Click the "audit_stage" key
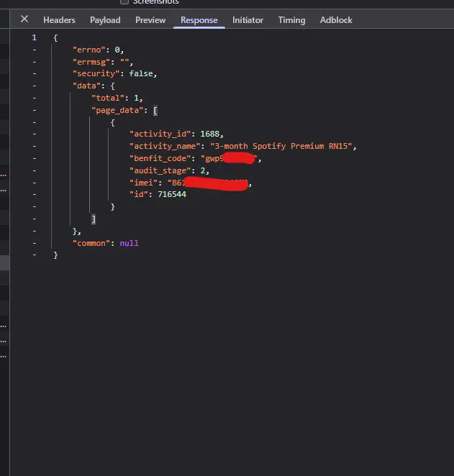 pos(160,170)
